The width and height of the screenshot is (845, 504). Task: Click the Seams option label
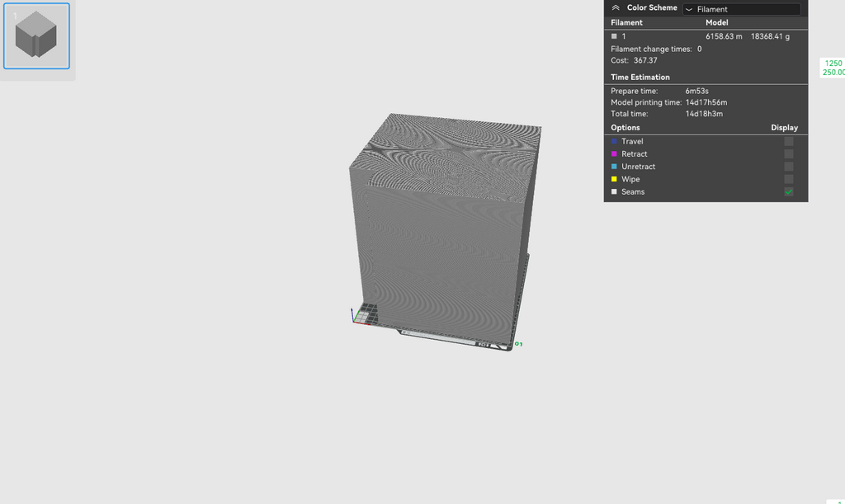(x=633, y=191)
